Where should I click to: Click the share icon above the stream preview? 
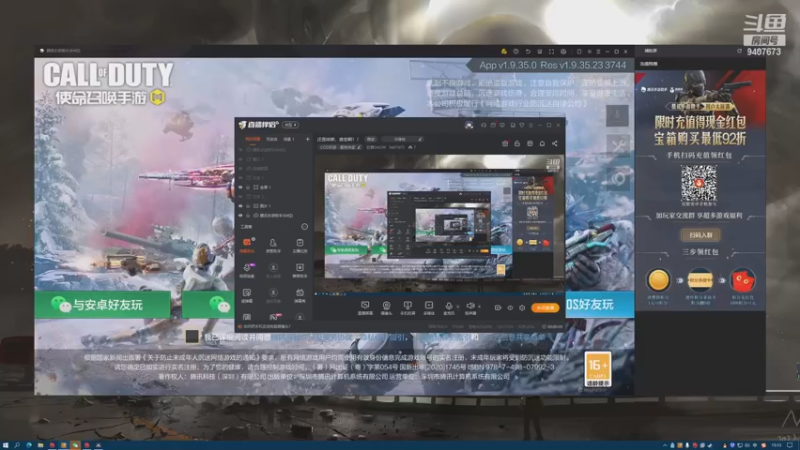[x=555, y=143]
